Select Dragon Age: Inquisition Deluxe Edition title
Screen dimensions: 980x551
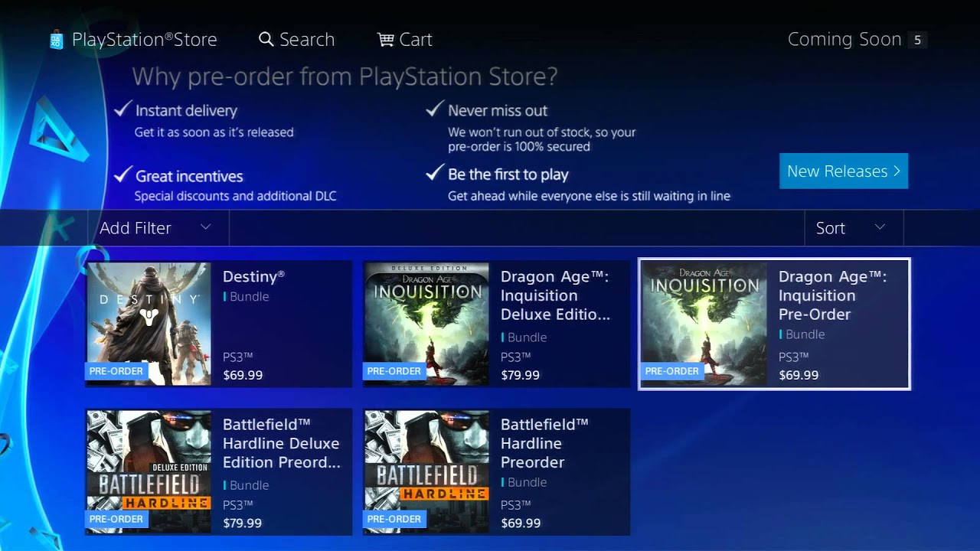point(555,295)
